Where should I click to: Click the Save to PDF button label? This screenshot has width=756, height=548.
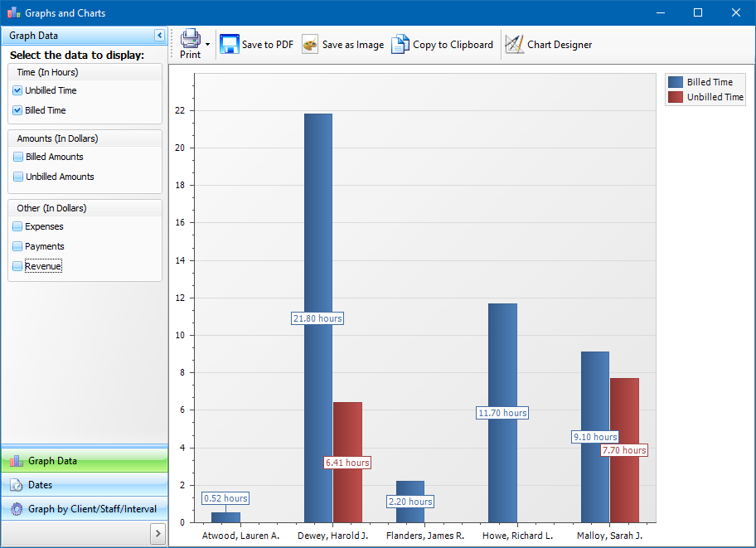268,45
